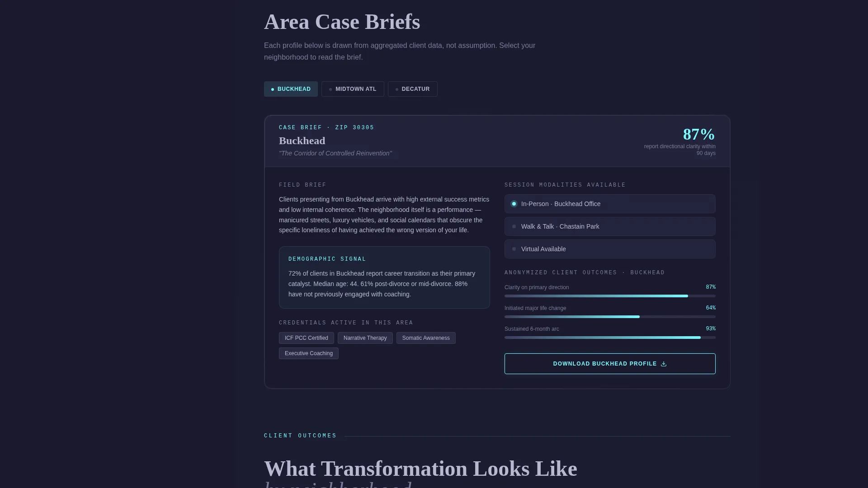Click the Area Case Briefs heading
The image size is (868, 488).
coord(342,22)
